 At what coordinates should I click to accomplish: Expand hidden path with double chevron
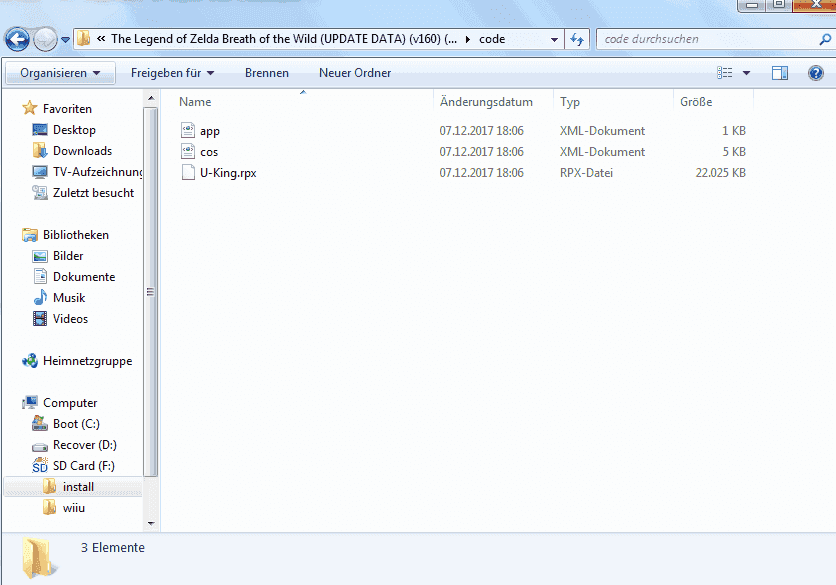tap(101, 38)
